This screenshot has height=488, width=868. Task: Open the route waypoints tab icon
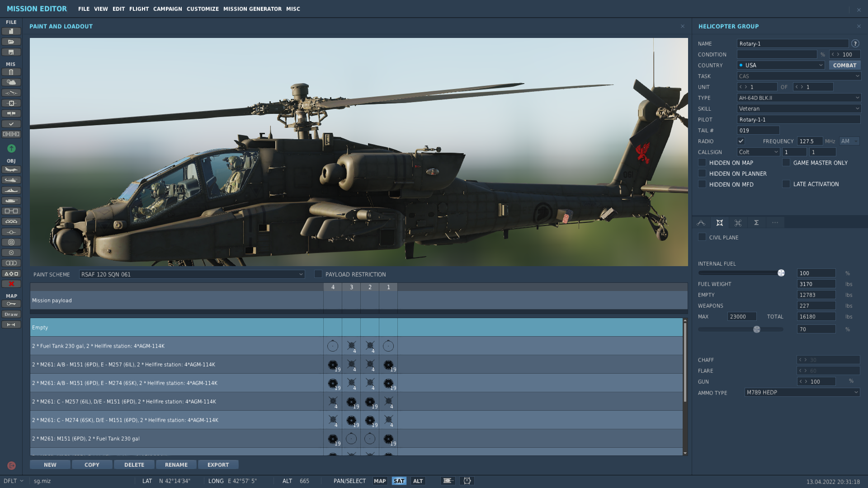(x=701, y=223)
